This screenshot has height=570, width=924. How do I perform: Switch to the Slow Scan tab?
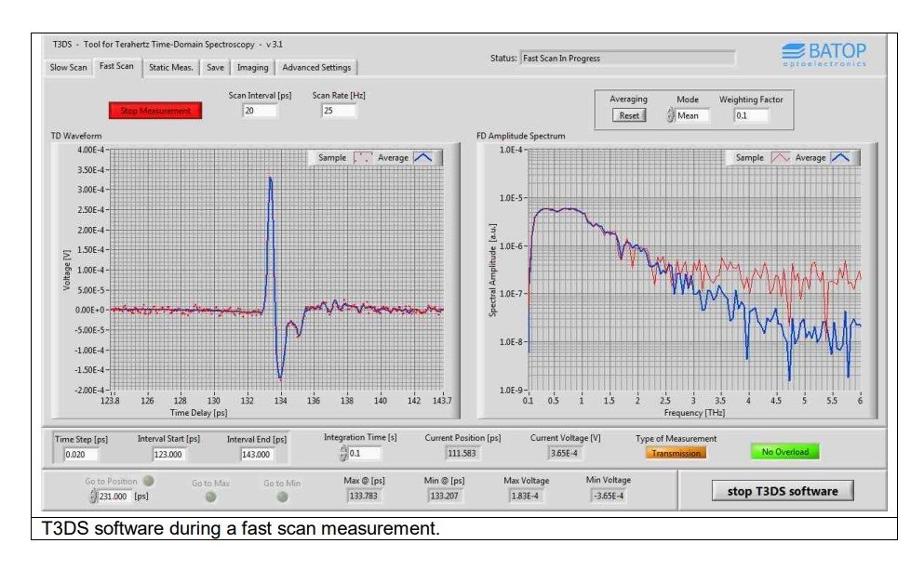(68, 67)
